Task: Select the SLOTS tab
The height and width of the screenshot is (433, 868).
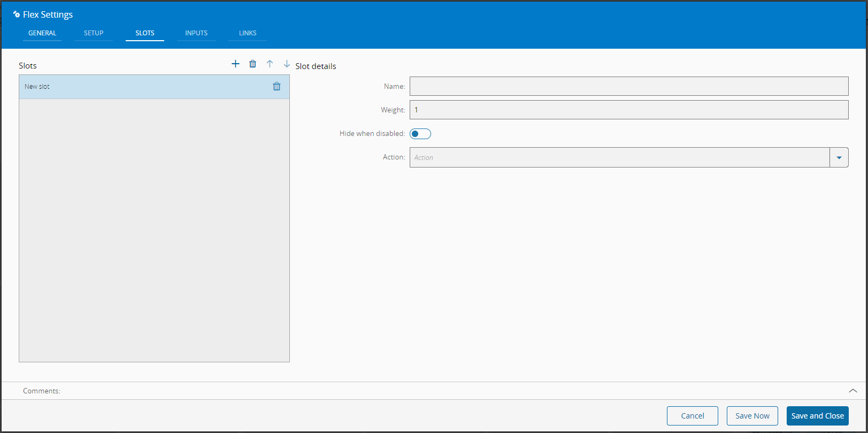Action: 145,33
